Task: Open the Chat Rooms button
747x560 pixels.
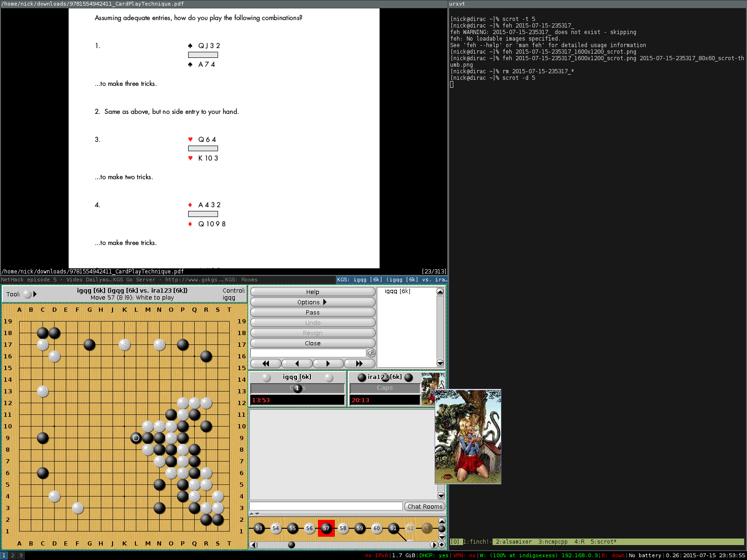Action: click(425, 506)
